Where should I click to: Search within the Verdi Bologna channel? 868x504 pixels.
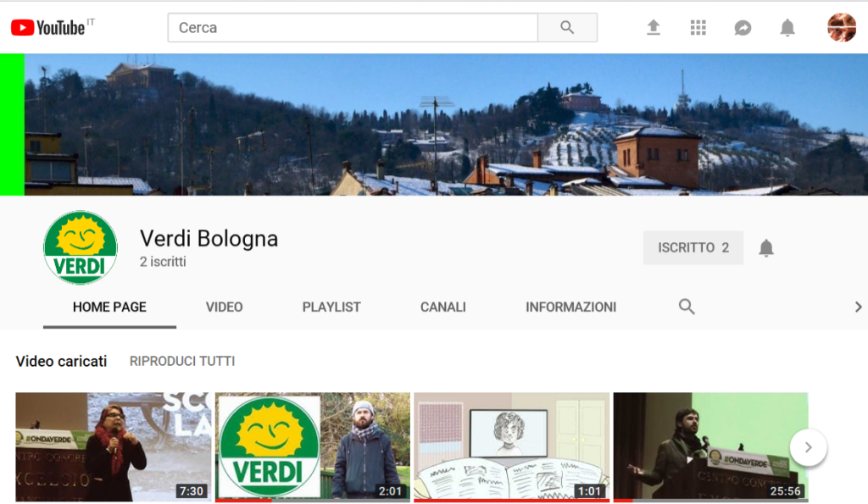(687, 307)
